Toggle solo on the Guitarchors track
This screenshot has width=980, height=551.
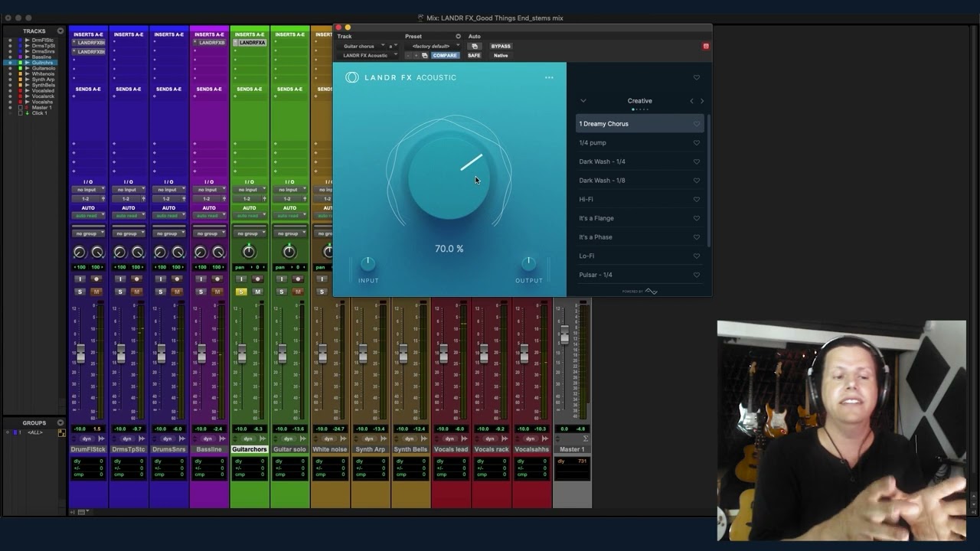click(241, 292)
